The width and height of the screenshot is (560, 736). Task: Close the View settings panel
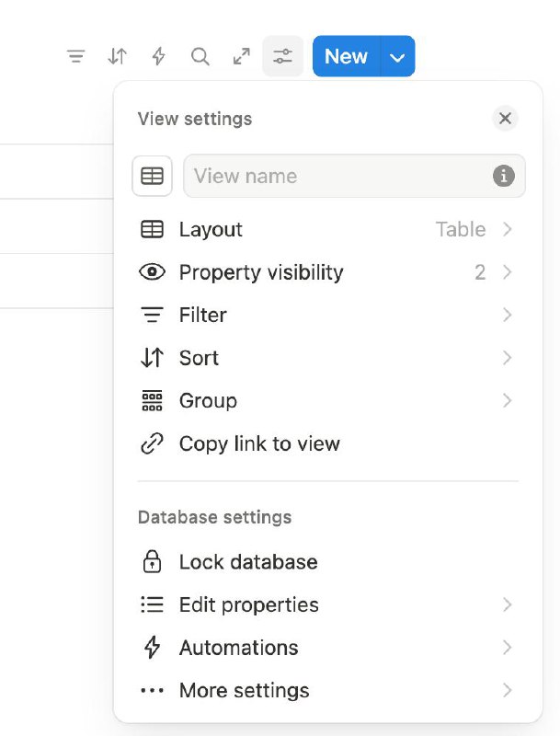[505, 119]
